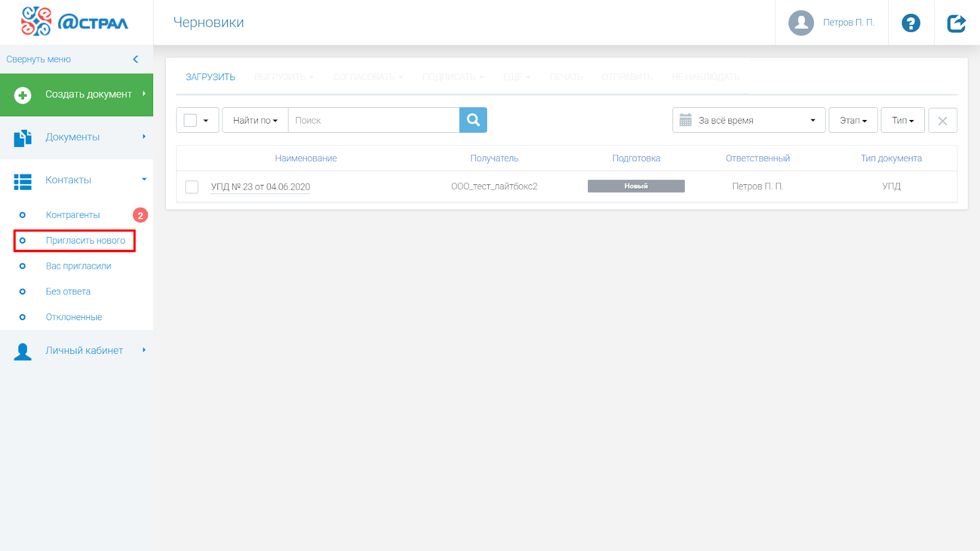
Task: Open the Этап filter dropdown
Action: (x=853, y=120)
